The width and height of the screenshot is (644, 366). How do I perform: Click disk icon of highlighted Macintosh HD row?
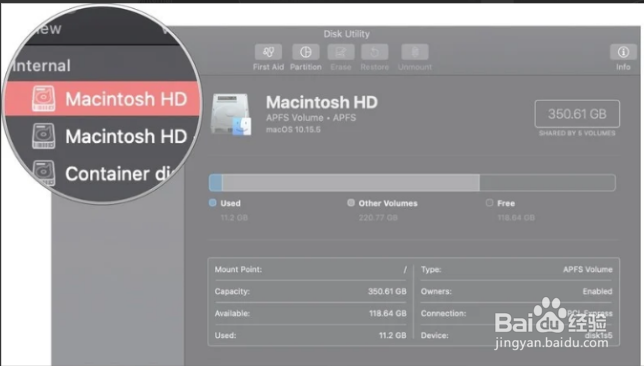click(44, 99)
